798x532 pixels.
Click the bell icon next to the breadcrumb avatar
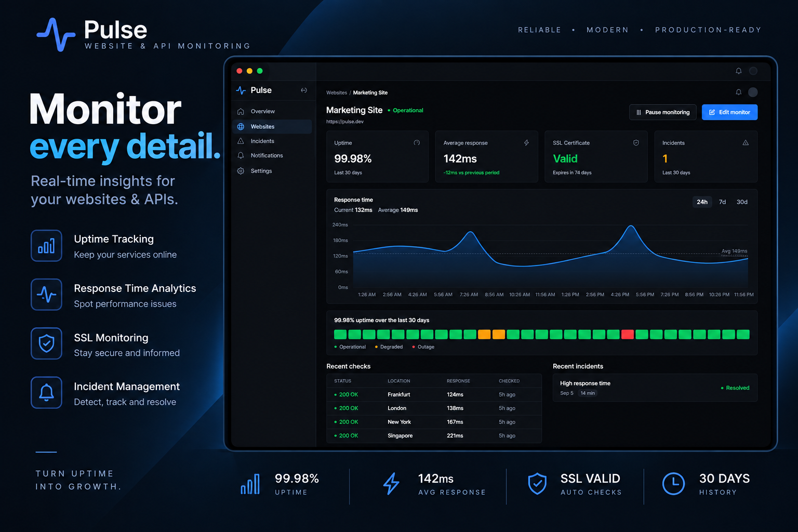point(738,92)
